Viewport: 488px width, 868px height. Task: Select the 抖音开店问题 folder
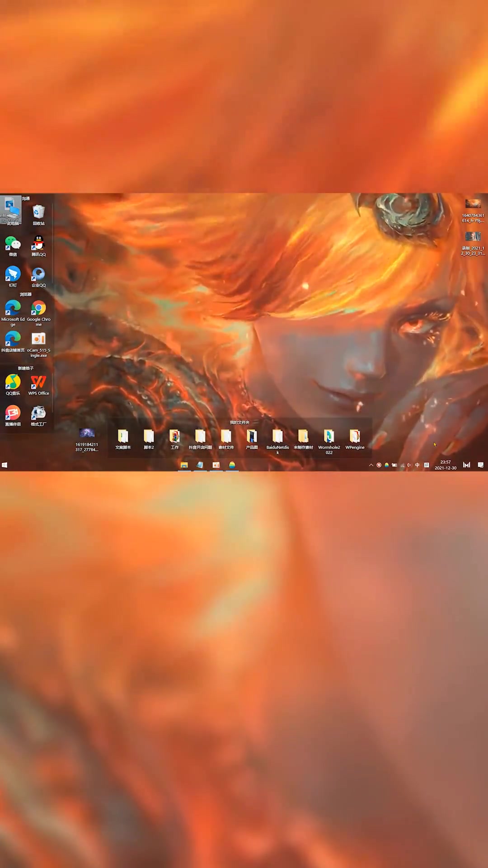click(x=200, y=439)
